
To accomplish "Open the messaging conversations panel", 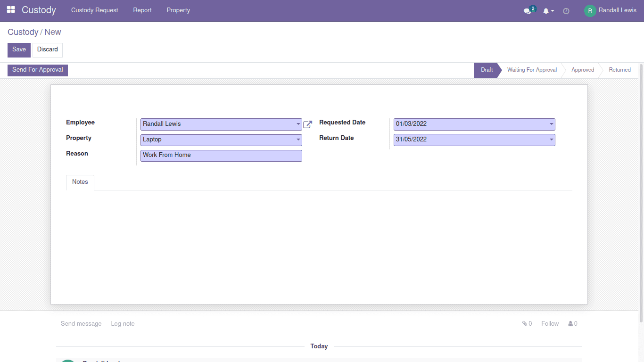I will pyautogui.click(x=527, y=10).
